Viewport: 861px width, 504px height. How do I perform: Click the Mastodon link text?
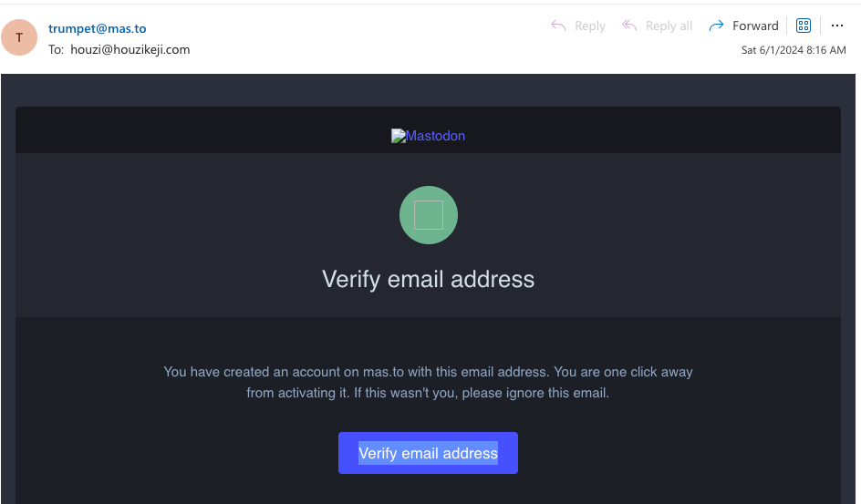click(435, 136)
